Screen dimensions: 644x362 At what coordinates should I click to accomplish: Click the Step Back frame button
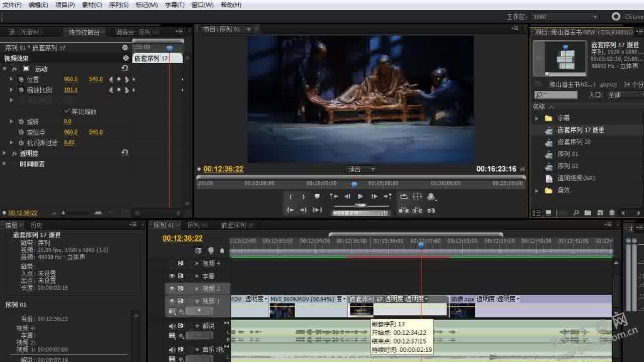pyautogui.click(x=347, y=197)
